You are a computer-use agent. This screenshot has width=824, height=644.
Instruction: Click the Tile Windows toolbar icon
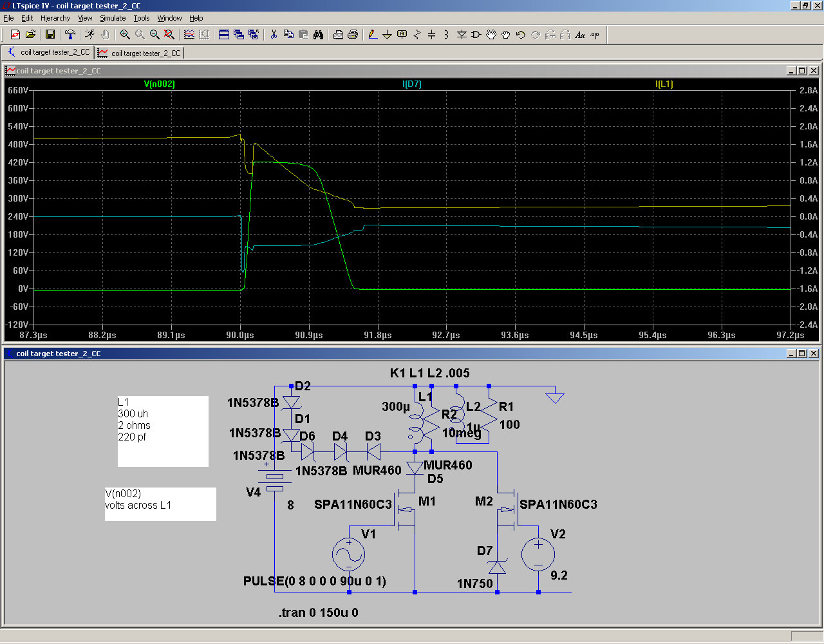point(224,35)
